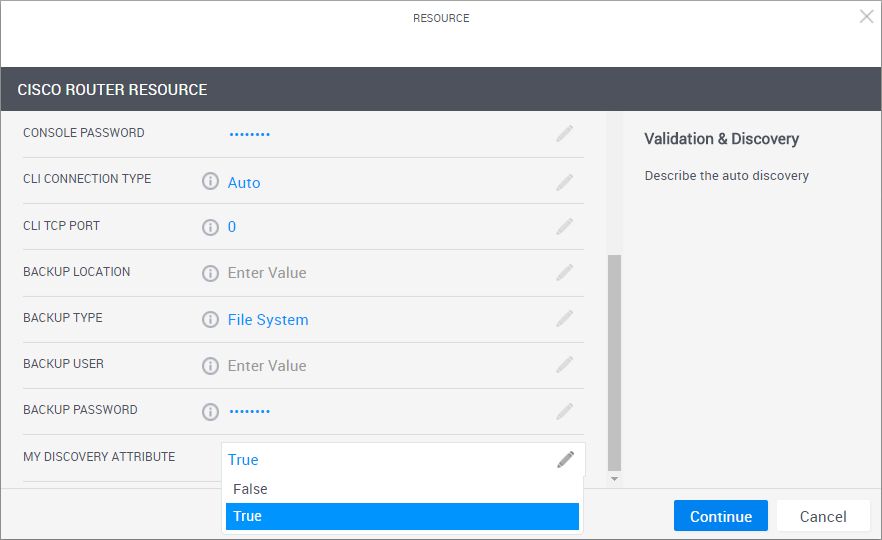Show info icon for Backup User

210,366
